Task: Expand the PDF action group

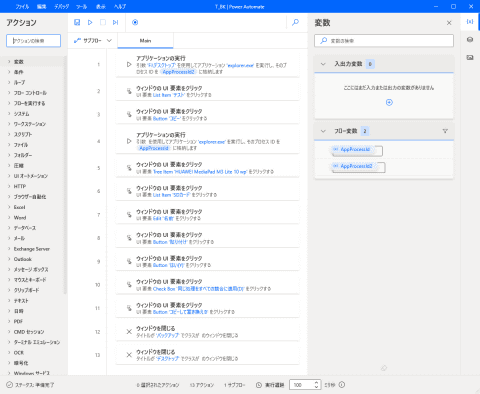Action: point(9,321)
